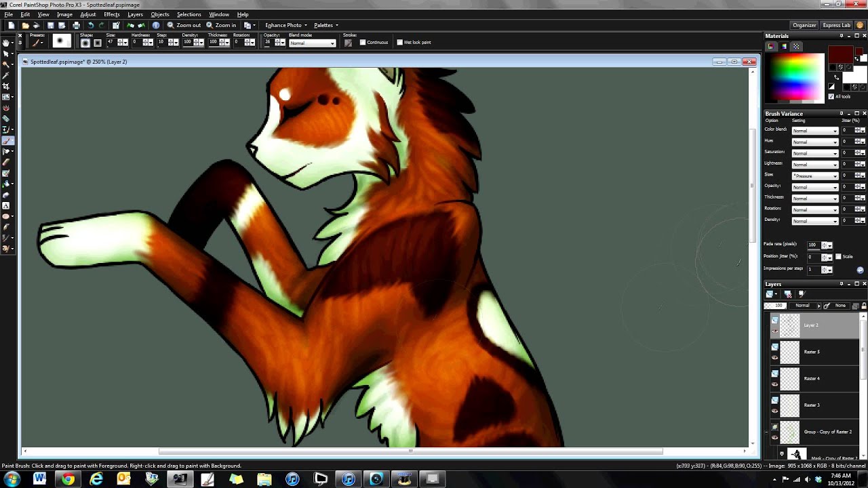This screenshot has height=488, width=868.
Task: Toggle the layer lock transparency padlock
Action: (863, 306)
